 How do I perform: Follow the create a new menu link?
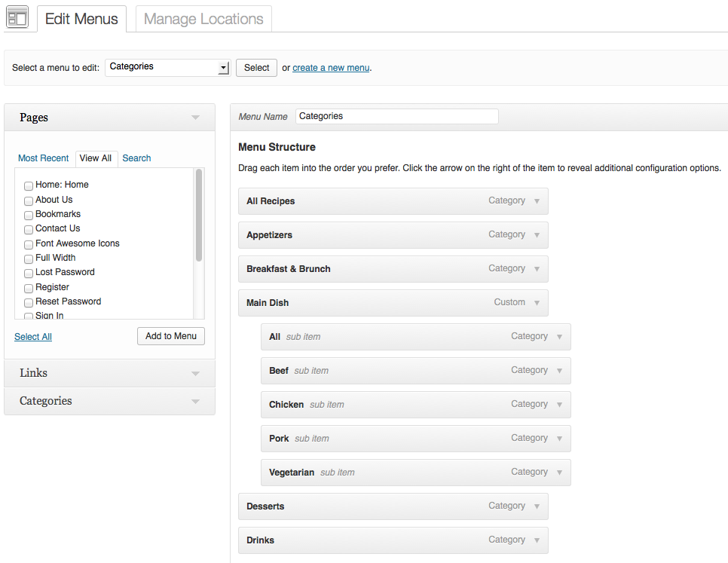tap(331, 68)
